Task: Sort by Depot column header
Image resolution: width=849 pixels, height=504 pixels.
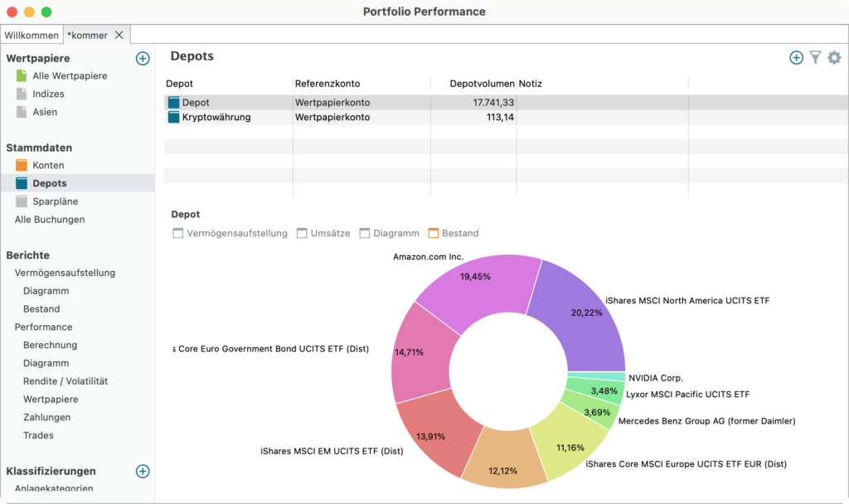Action: pos(229,84)
